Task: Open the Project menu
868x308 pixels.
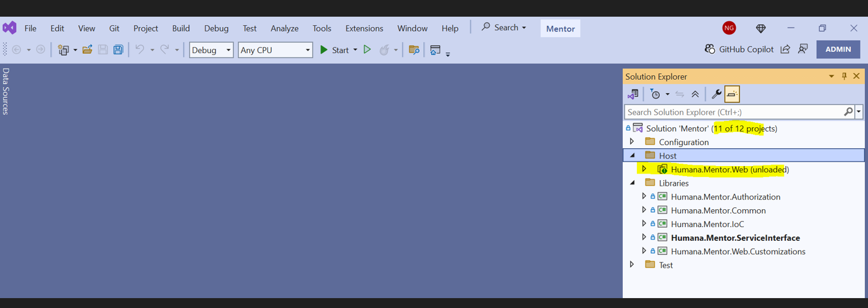Action: [146, 28]
